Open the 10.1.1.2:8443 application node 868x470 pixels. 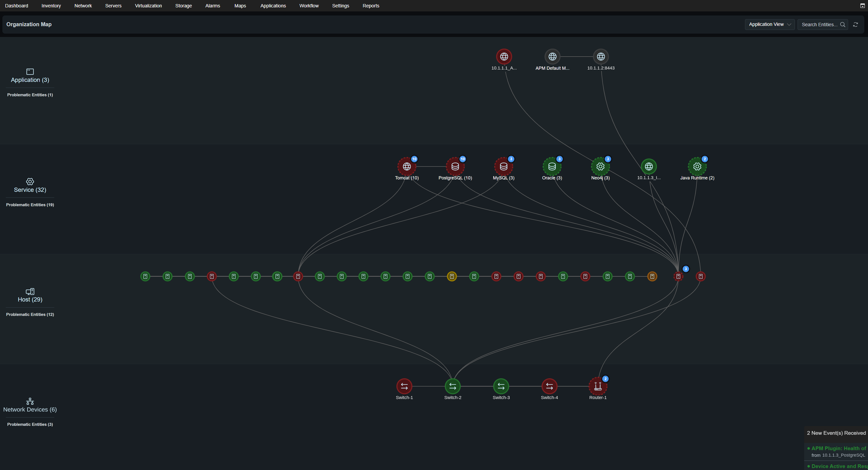[601, 57]
